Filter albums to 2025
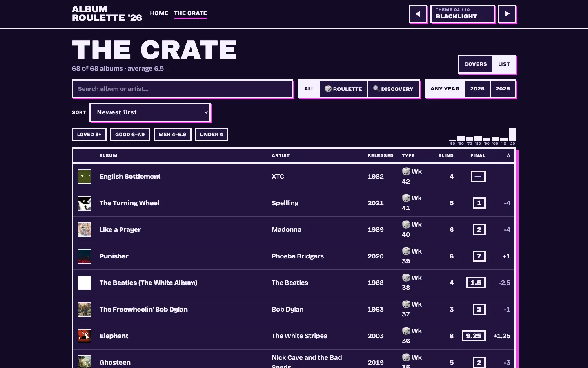Screen dimensions: 588x368 503,89
